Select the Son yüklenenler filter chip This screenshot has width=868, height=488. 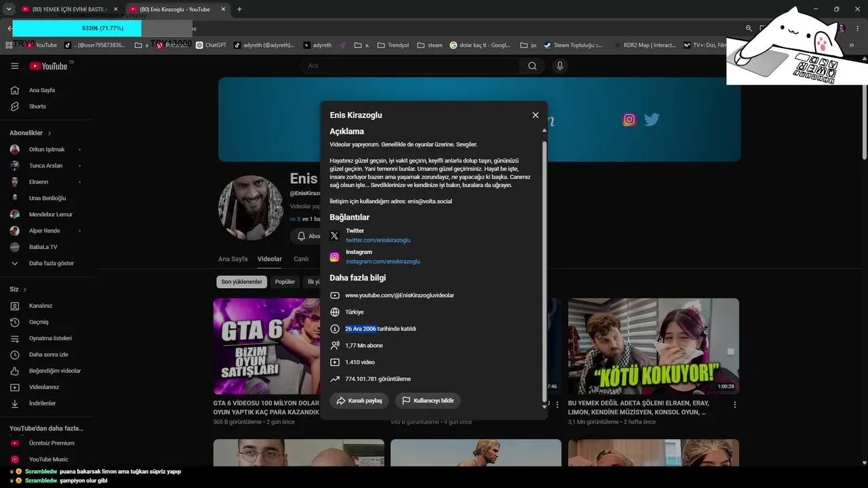tap(241, 282)
